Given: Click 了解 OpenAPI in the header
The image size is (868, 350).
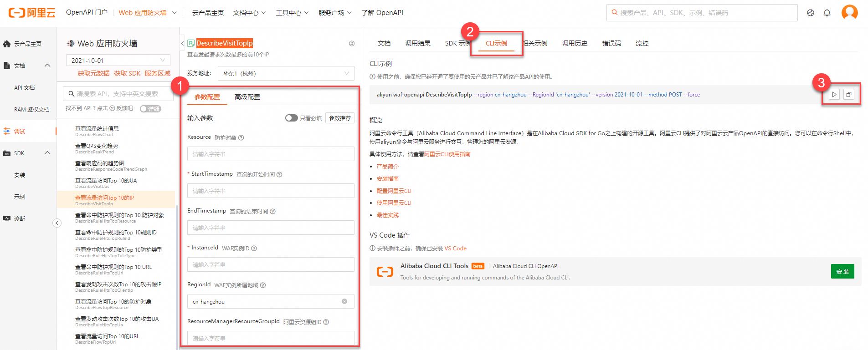Looking at the screenshot, I should point(382,13).
